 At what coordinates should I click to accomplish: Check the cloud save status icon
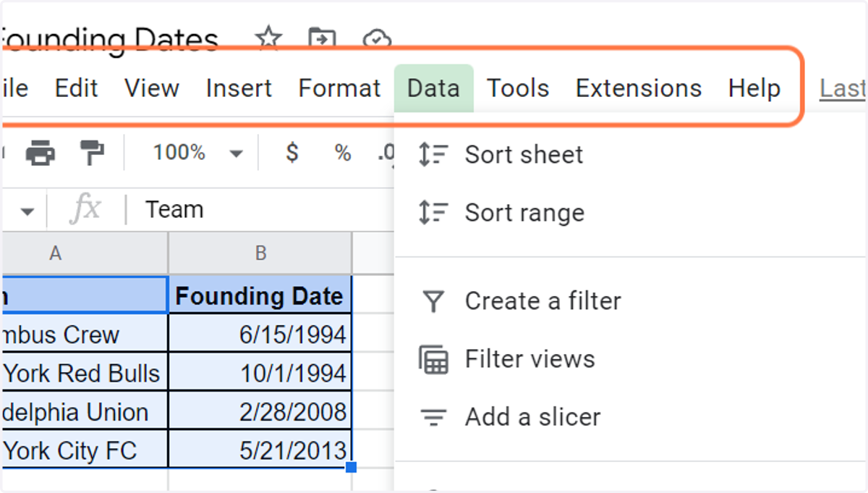(x=376, y=38)
